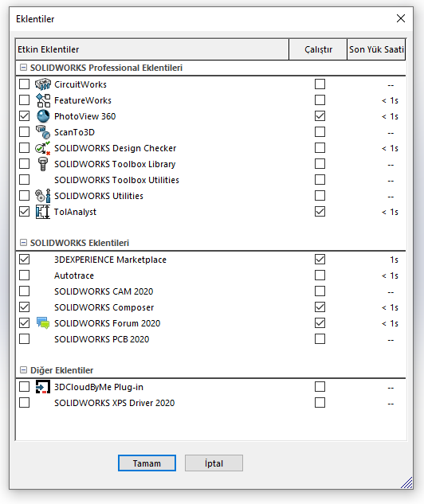Image resolution: width=424 pixels, height=504 pixels.
Task: Uncheck TolAnalyst Çalıştır startup checkbox
Action: pyautogui.click(x=320, y=212)
